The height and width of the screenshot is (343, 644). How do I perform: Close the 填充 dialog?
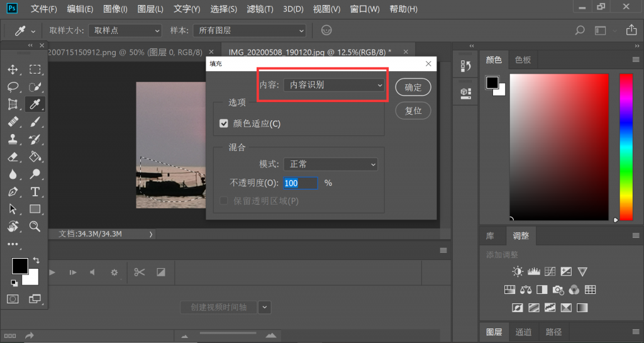click(x=428, y=64)
